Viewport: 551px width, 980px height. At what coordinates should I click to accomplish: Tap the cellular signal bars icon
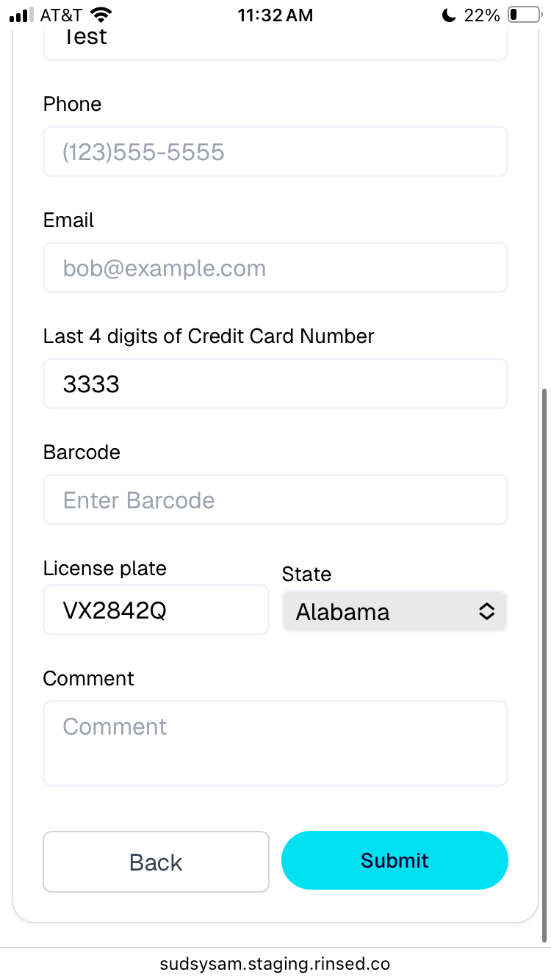(21, 15)
